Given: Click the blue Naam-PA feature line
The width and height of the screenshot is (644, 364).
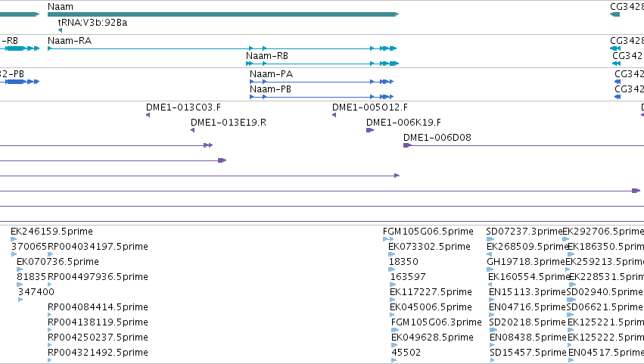Looking at the screenshot, I should 322,82.
